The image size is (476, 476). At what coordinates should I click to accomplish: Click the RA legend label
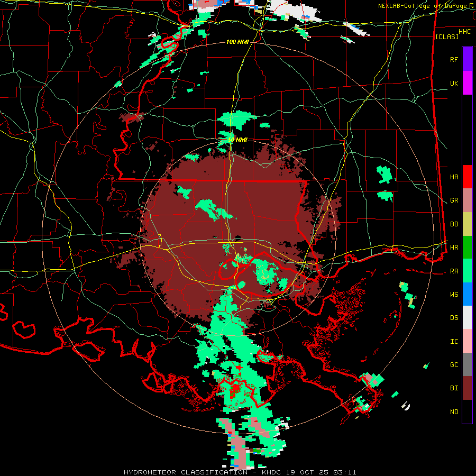coord(454,271)
